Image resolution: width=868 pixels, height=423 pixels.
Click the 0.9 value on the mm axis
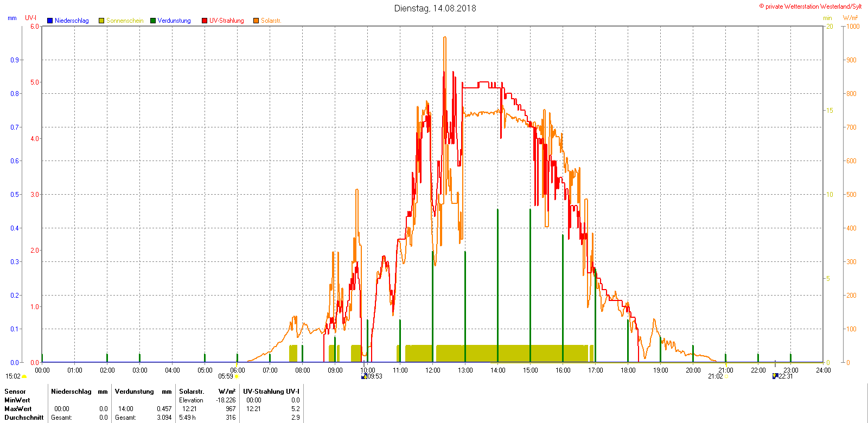coord(15,60)
